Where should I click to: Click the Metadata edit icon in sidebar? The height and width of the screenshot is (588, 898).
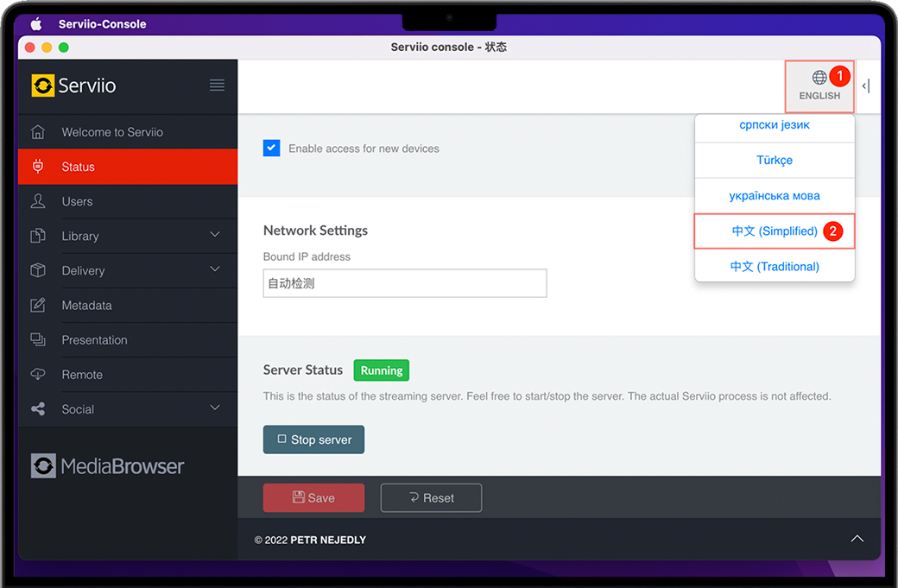pyautogui.click(x=38, y=305)
